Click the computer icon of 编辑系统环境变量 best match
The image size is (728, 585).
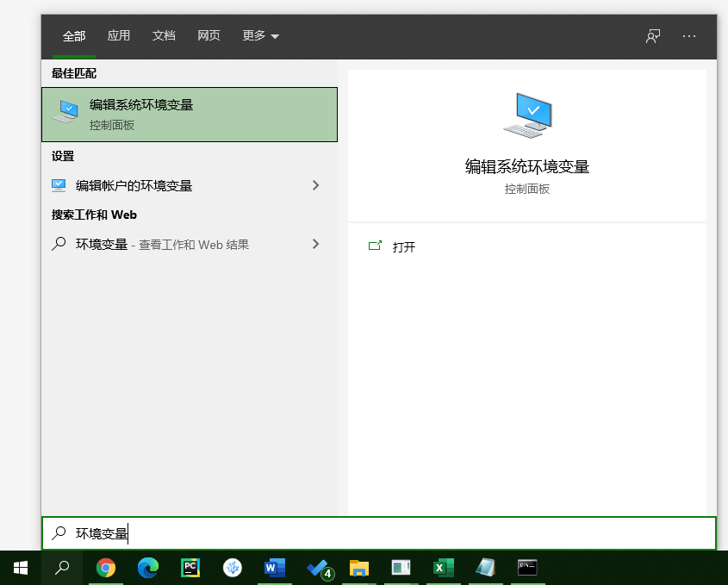tap(65, 111)
